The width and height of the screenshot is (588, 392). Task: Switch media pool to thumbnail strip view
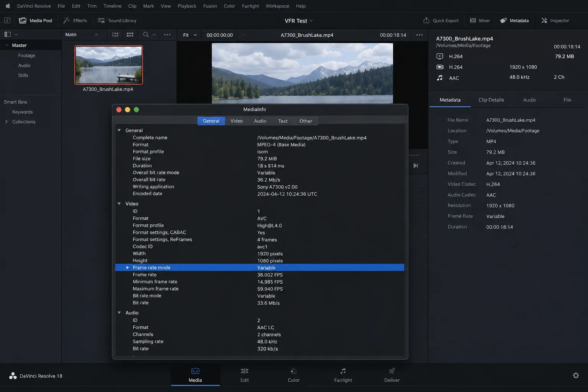click(x=115, y=34)
